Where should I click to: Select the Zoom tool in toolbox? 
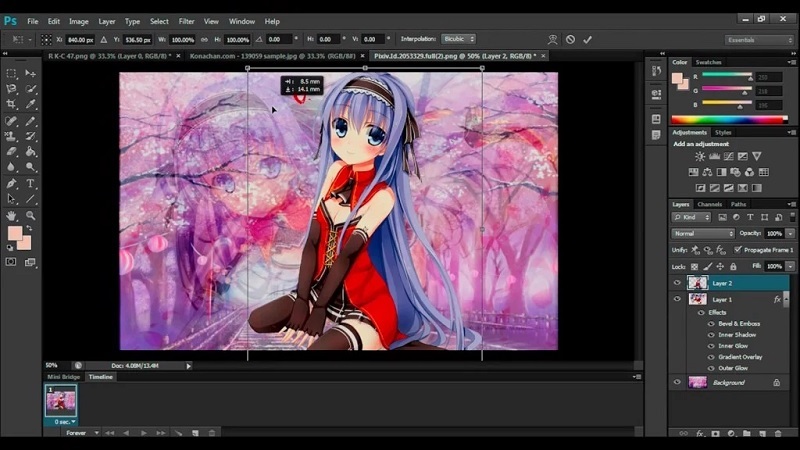tap(31, 216)
